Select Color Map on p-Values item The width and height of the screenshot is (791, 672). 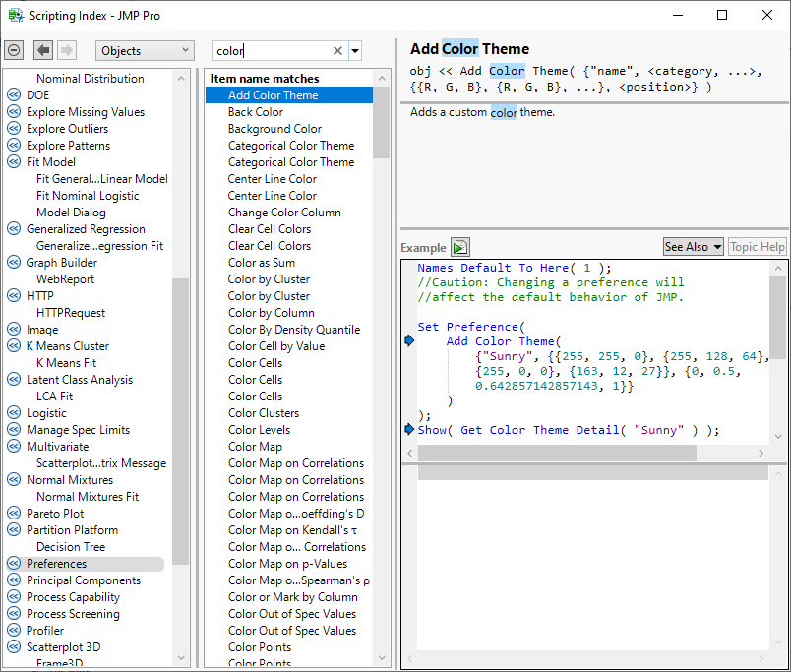pos(287,564)
